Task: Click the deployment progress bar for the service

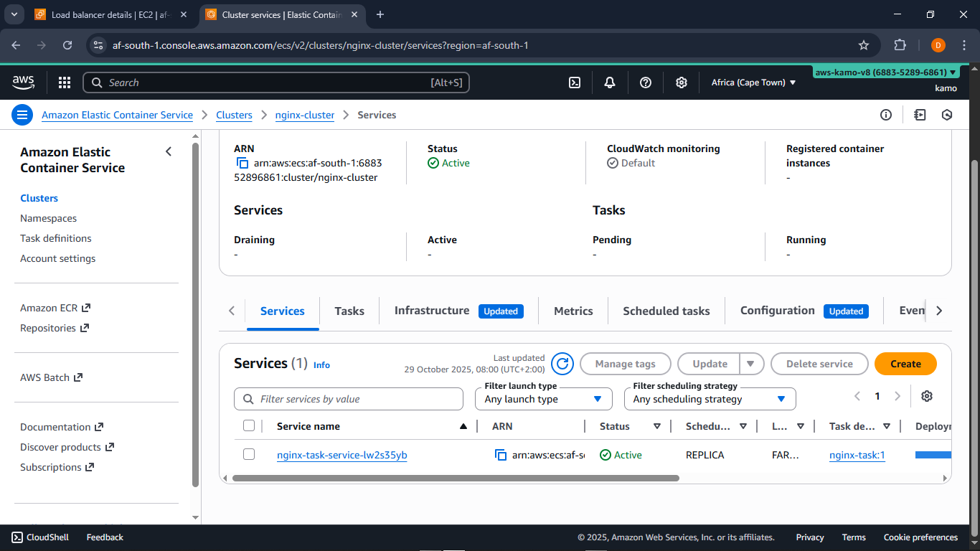Action: 933,454
